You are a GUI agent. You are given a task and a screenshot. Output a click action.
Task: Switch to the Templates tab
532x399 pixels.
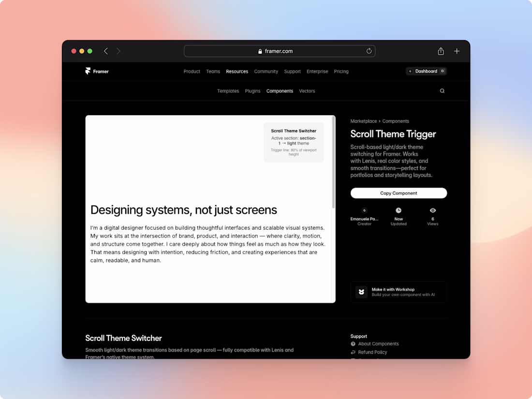pyautogui.click(x=228, y=91)
